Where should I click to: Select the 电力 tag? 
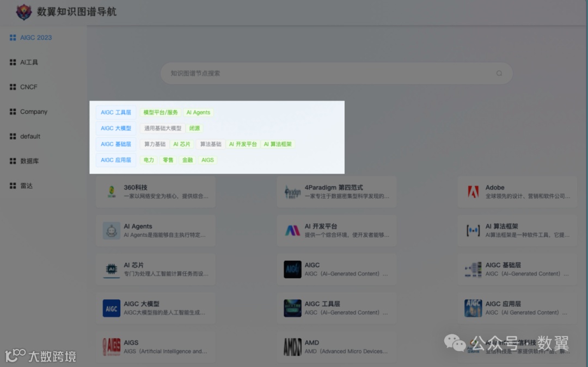149,160
